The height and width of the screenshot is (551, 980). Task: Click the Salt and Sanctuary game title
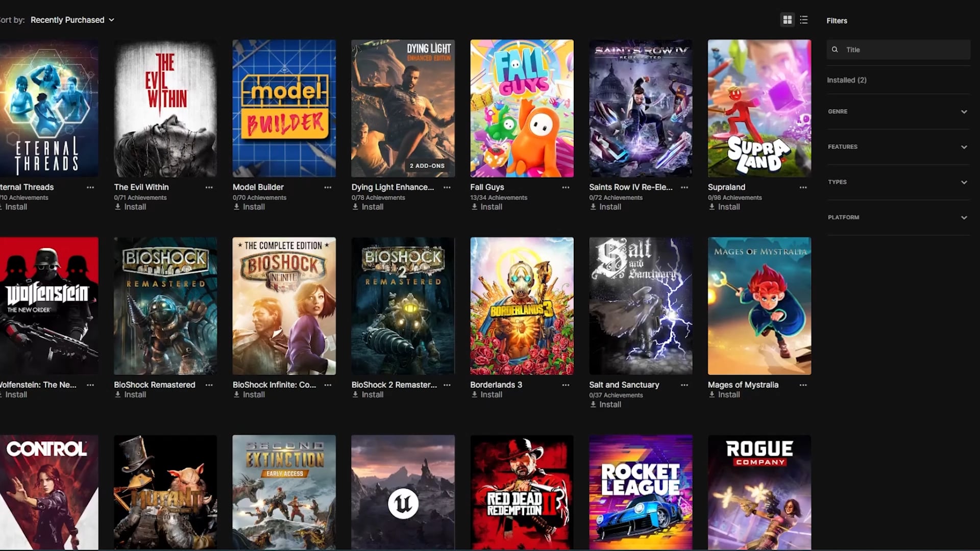pos(624,385)
